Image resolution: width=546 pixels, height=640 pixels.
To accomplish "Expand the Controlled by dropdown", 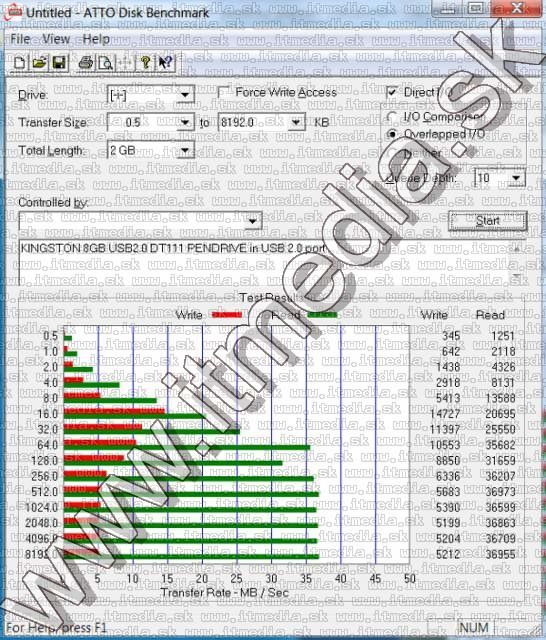I will click(x=253, y=221).
